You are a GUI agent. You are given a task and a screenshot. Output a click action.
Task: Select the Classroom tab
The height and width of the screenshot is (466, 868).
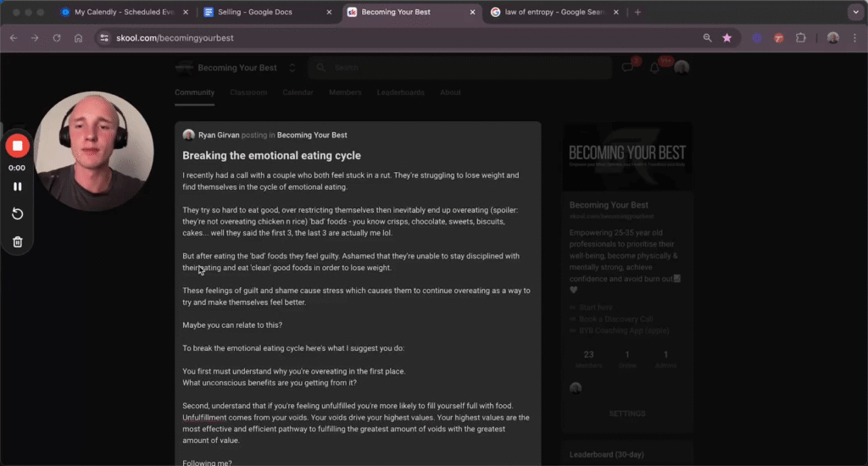(248, 92)
